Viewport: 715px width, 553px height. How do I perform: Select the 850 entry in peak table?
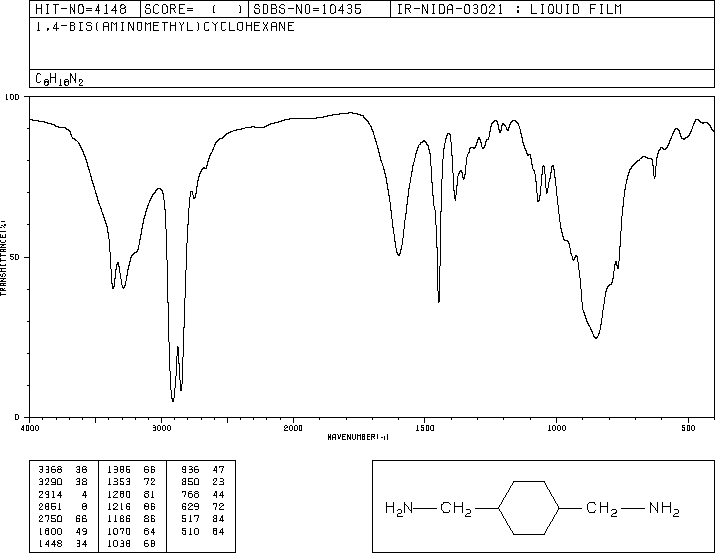pos(202,482)
